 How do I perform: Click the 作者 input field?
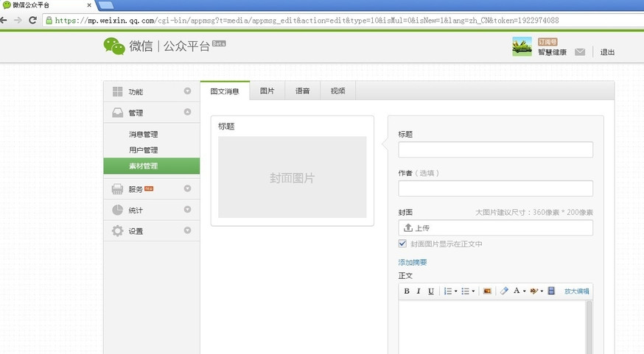coord(495,188)
